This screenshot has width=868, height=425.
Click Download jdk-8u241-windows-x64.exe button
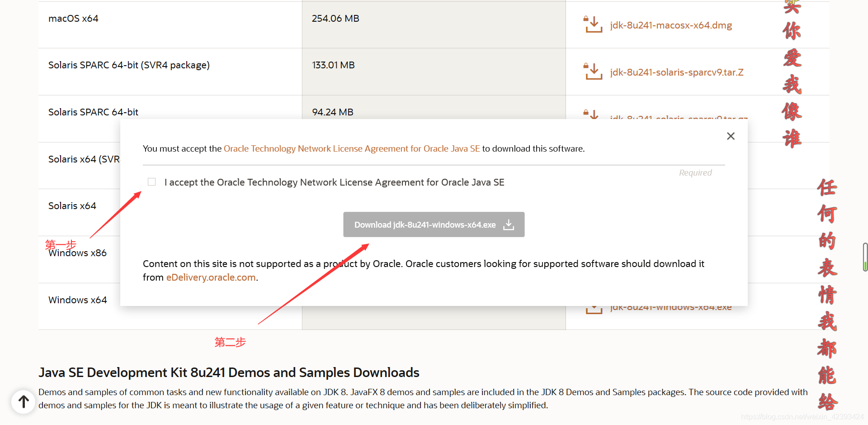point(434,224)
